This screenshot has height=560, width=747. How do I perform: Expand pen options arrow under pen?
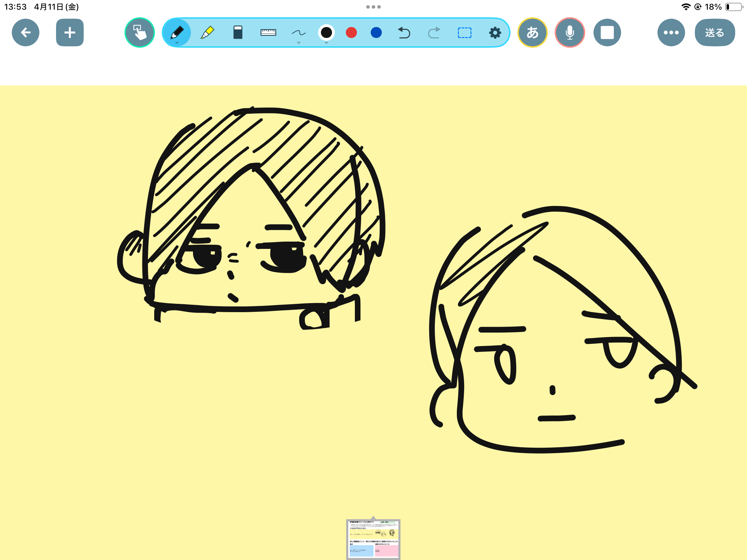(177, 43)
